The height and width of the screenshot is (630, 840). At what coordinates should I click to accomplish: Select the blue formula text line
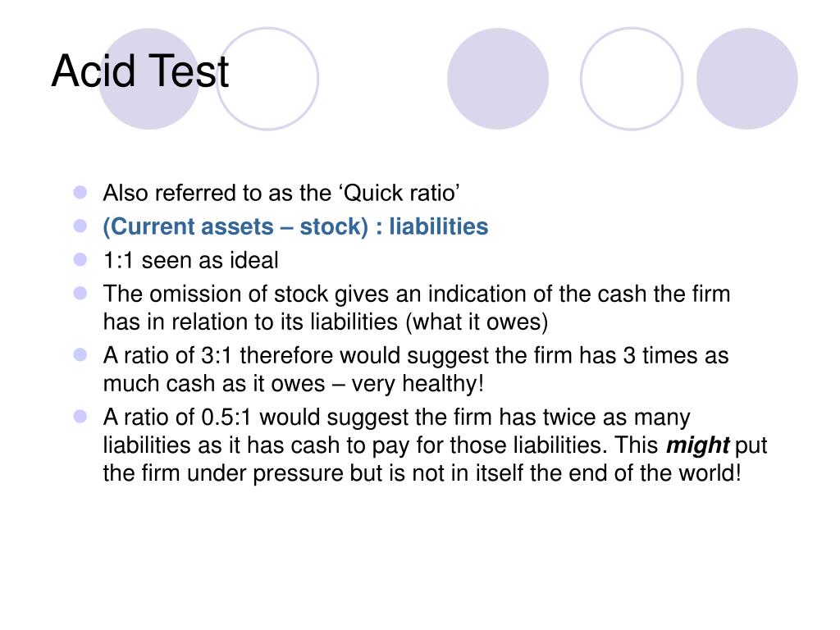pyautogui.click(x=295, y=226)
